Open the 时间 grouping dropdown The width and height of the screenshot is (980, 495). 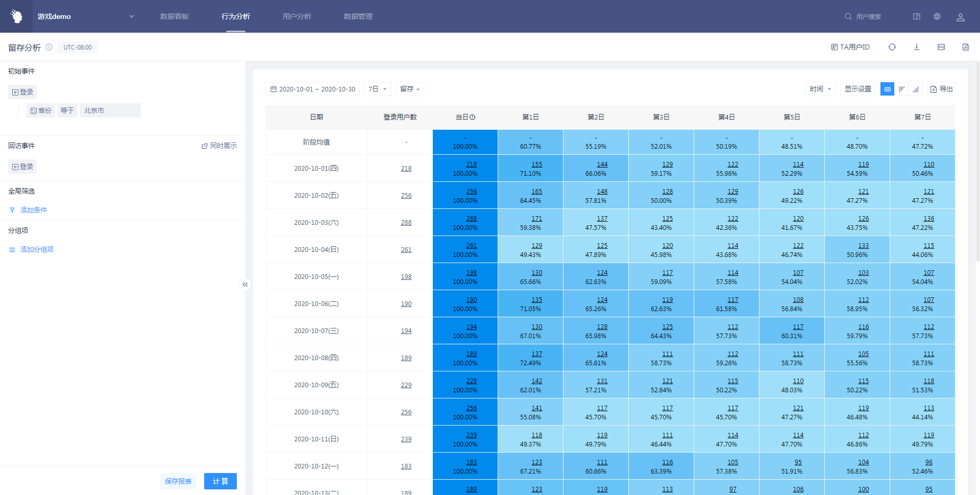820,89
